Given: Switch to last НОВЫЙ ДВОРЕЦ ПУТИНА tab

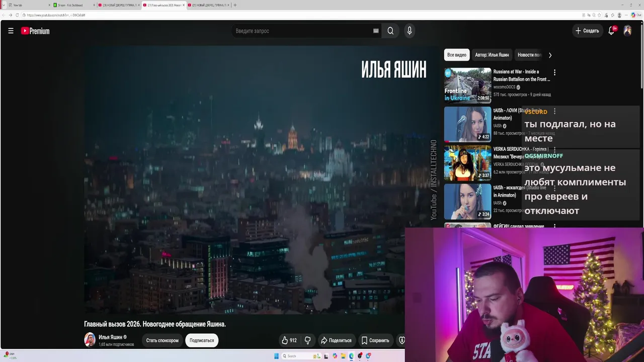Looking at the screenshot, I should 209,5.
